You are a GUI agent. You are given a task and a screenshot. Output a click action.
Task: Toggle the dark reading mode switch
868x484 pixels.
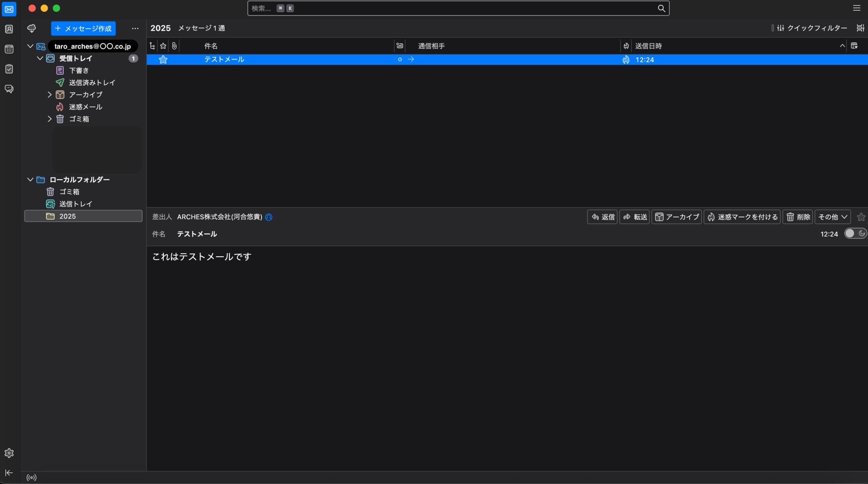coord(855,233)
